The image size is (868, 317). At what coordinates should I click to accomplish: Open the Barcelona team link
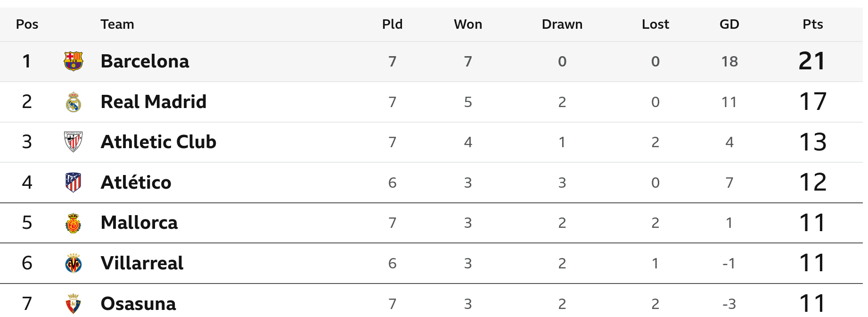[145, 61]
